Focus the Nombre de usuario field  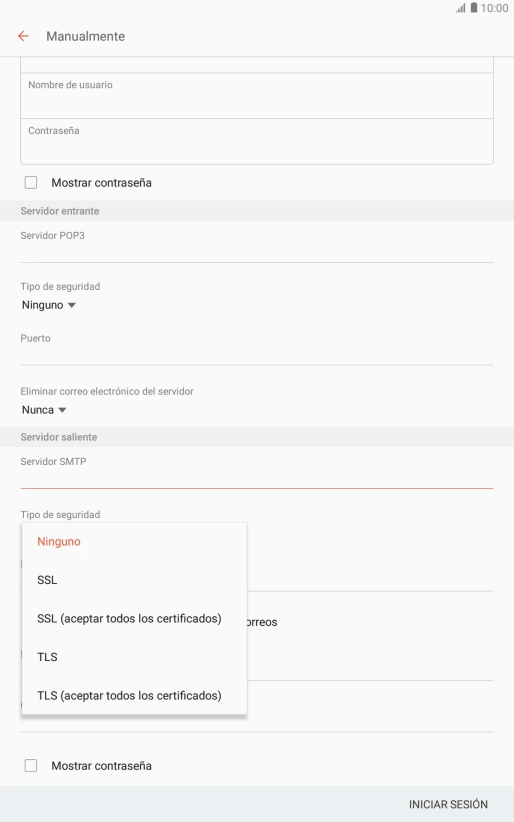click(257, 96)
